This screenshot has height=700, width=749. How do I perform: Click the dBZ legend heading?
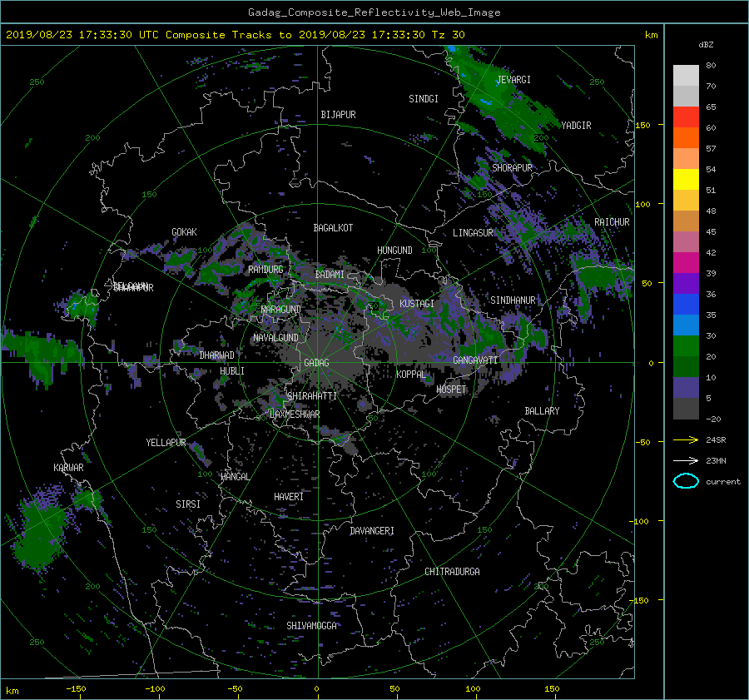pos(706,45)
